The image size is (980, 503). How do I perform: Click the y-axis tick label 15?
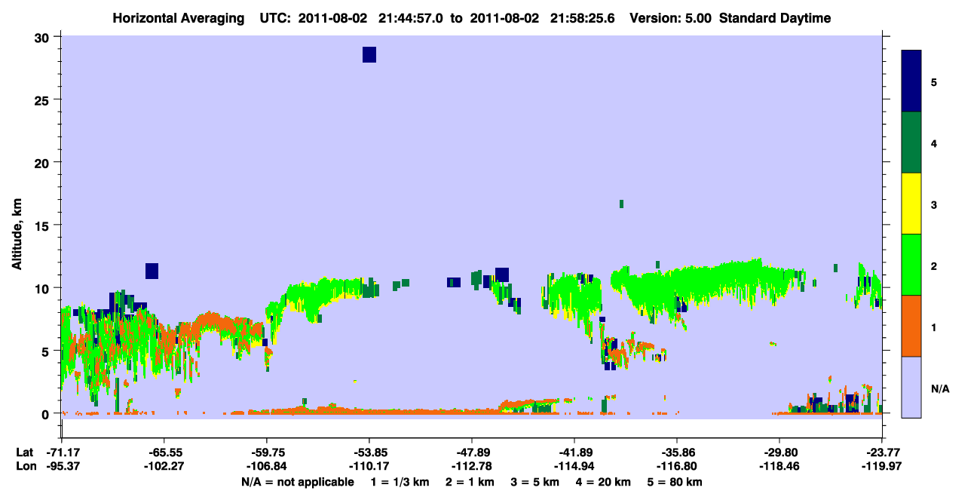(x=44, y=225)
